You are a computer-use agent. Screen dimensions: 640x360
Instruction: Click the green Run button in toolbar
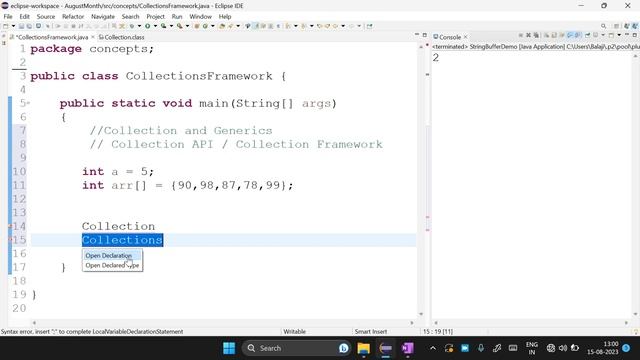click(148, 26)
